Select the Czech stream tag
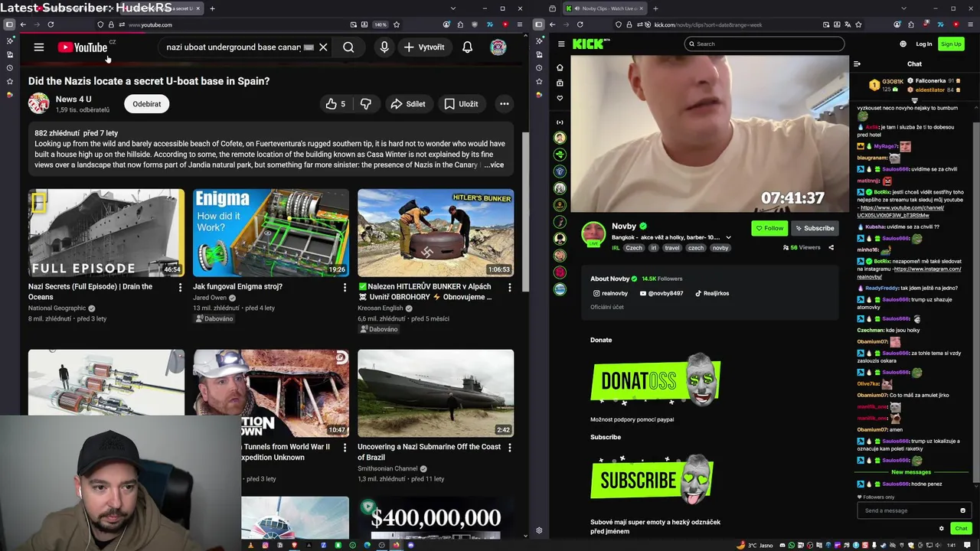 [x=634, y=248]
